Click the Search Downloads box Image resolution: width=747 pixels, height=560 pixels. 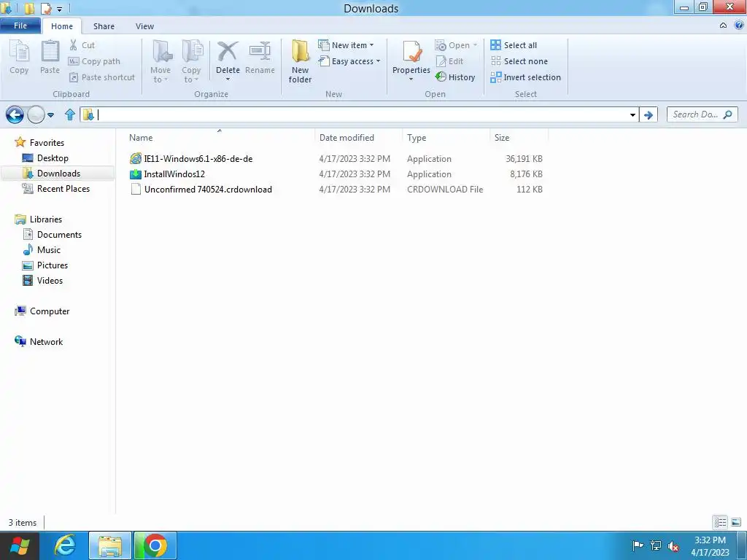(703, 114)
